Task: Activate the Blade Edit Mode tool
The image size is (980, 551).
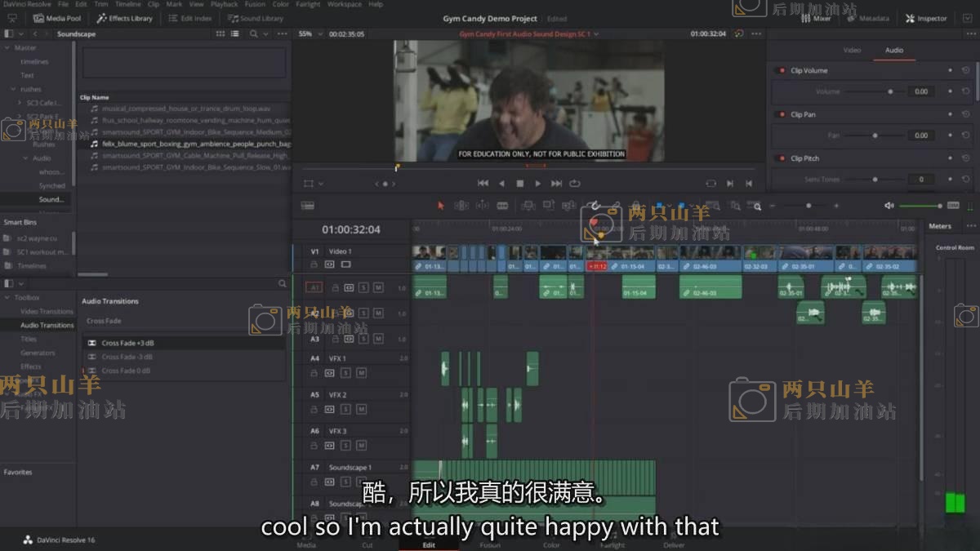Action: point(502,206)
